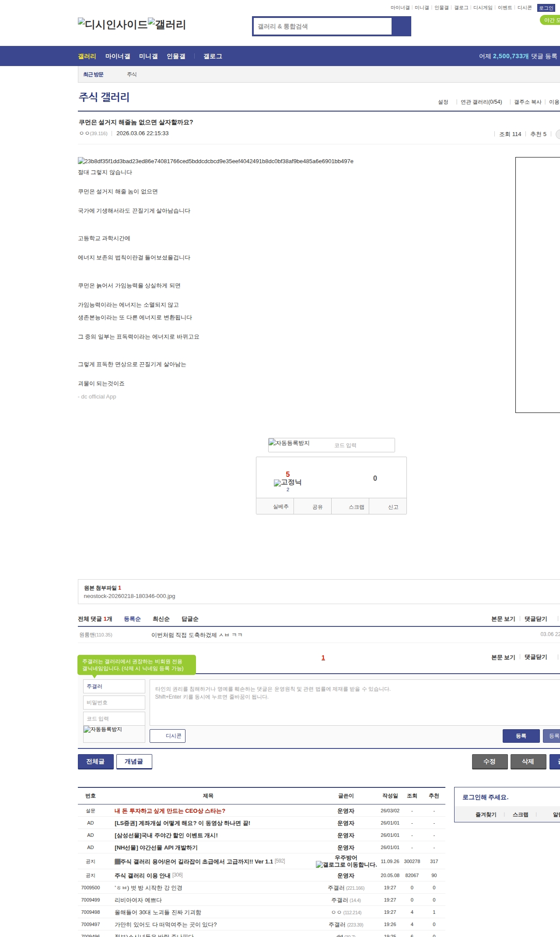Open the notice 주식 갤러리 이용 안내
560x937 pixels.
[143, 876]
